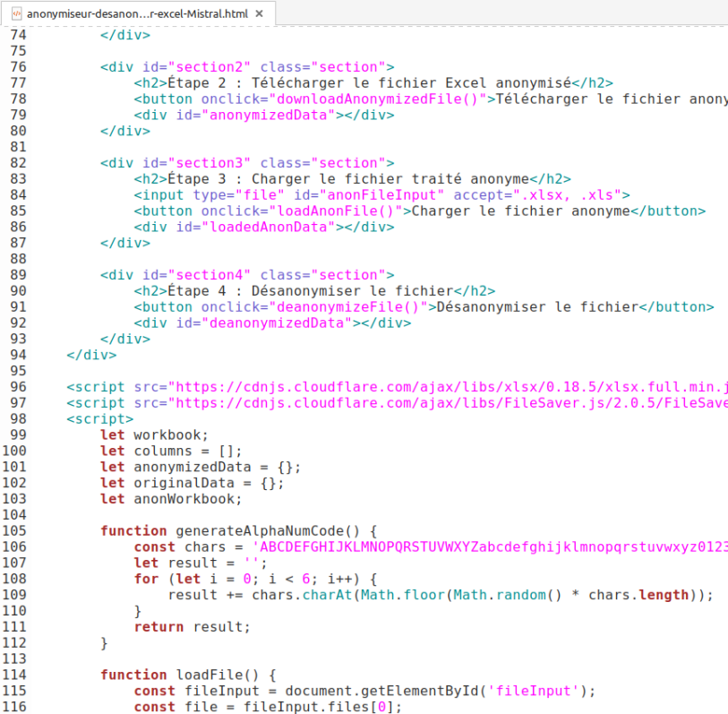Click line number 76 in the gutter
The image size is (728, 714).
18,67
